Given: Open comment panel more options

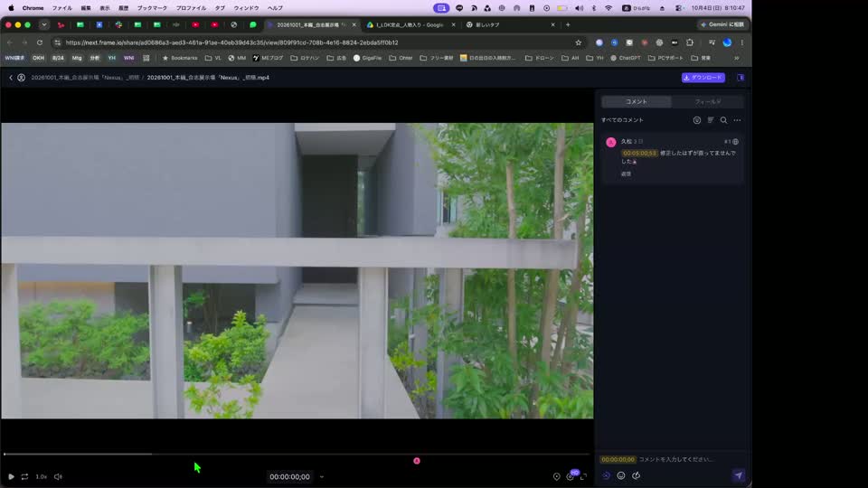Looking at the screenshot, I should [x=738, y=120].
